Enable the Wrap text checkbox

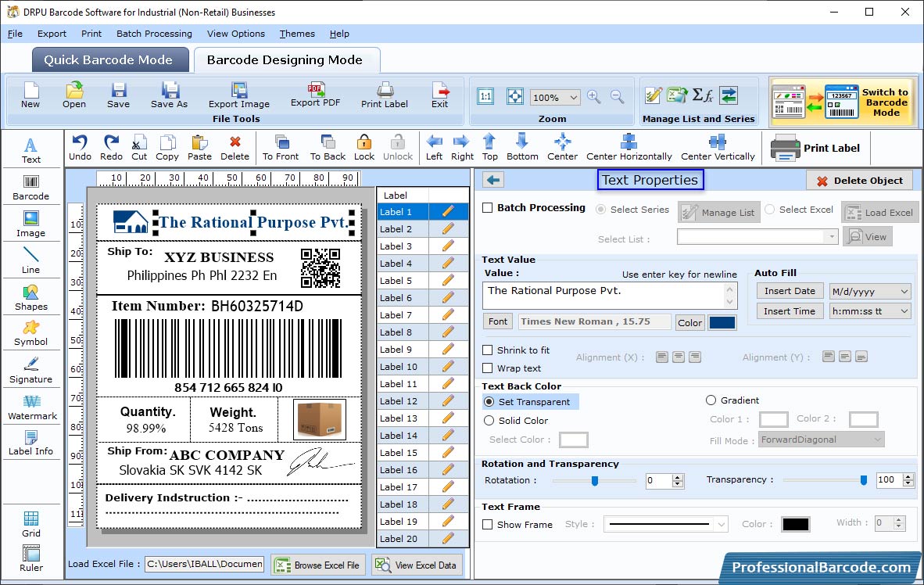[x=487, y=368]
